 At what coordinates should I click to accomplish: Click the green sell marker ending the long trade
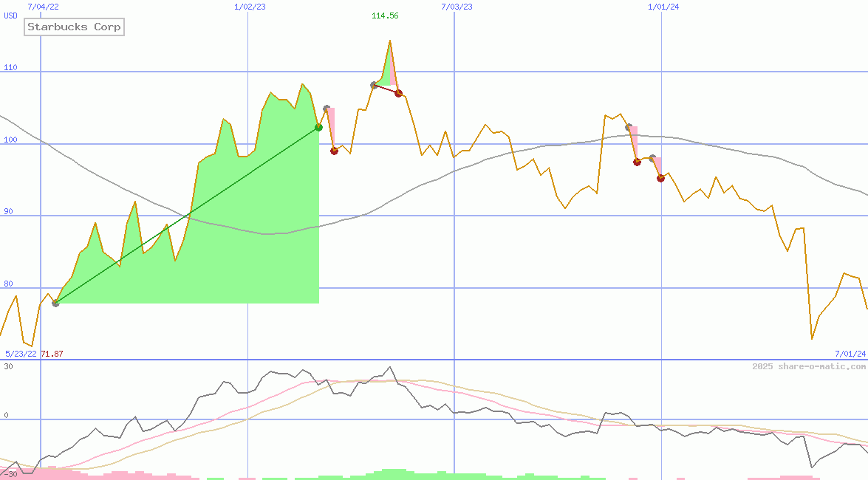[319, 127]
